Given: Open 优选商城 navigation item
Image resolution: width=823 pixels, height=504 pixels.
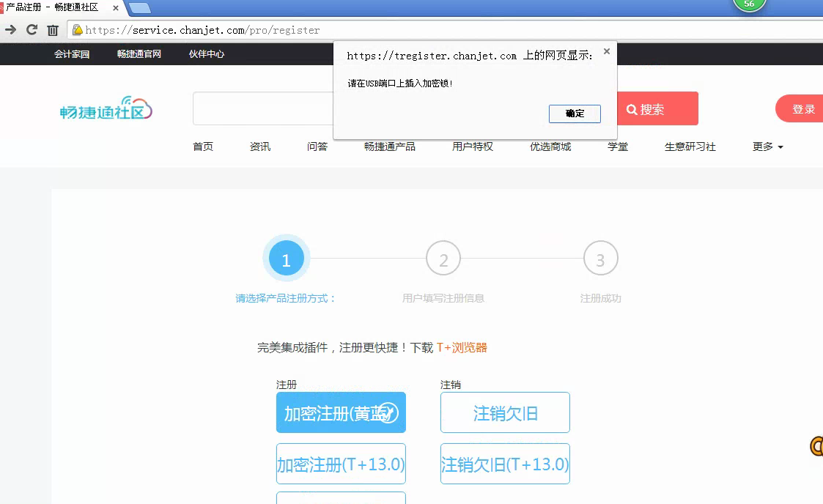Looking at the screenshot, I should pos(550,147).
